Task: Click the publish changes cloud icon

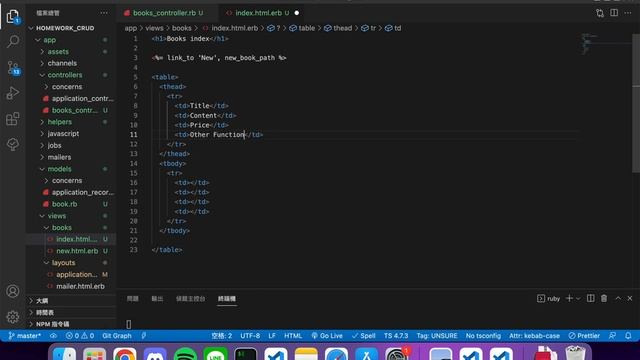Action: [x=53, y=336]
